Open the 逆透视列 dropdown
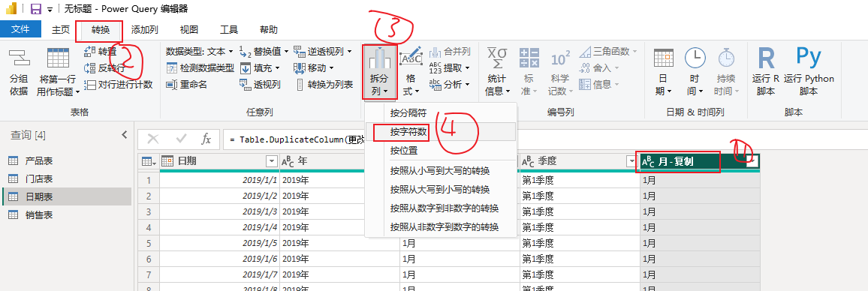The width and height of the screenshot is (868, 291). tap(322, 52)
